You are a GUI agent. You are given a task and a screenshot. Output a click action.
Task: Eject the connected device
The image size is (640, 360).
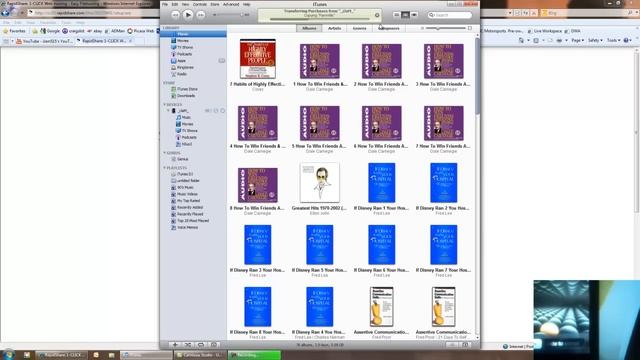tap(222, 111)
